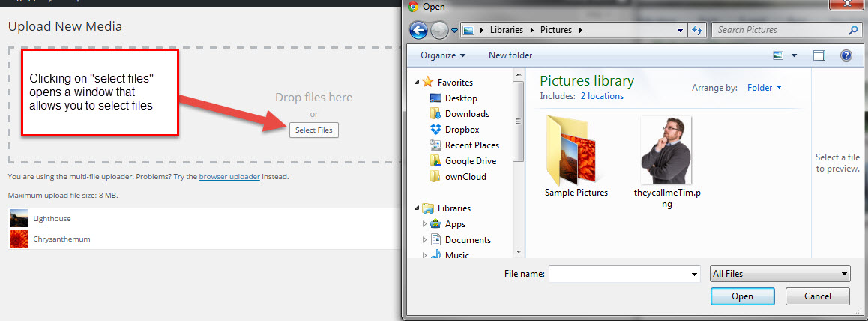Click the help question mark icon
The height and width of the screenshot is (321, 868).
coord(846,55)
